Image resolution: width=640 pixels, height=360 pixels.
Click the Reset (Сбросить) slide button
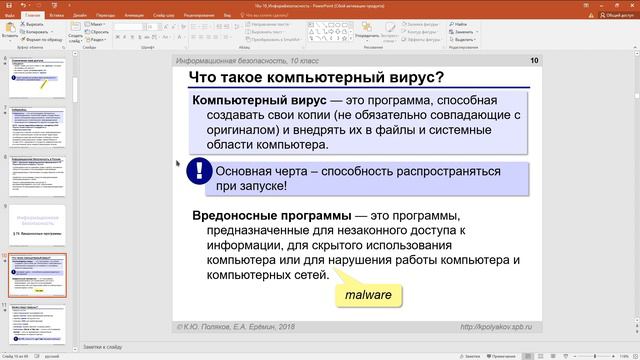click(97, 32)
